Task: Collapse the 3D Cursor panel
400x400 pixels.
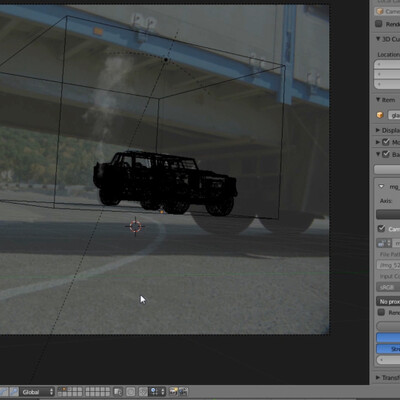Action: (x=378, y=39)
